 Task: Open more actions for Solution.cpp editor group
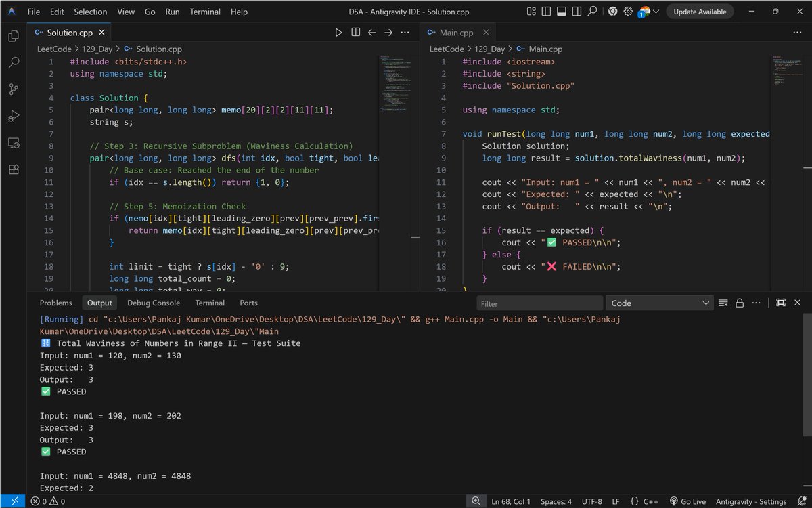(405, 33)
